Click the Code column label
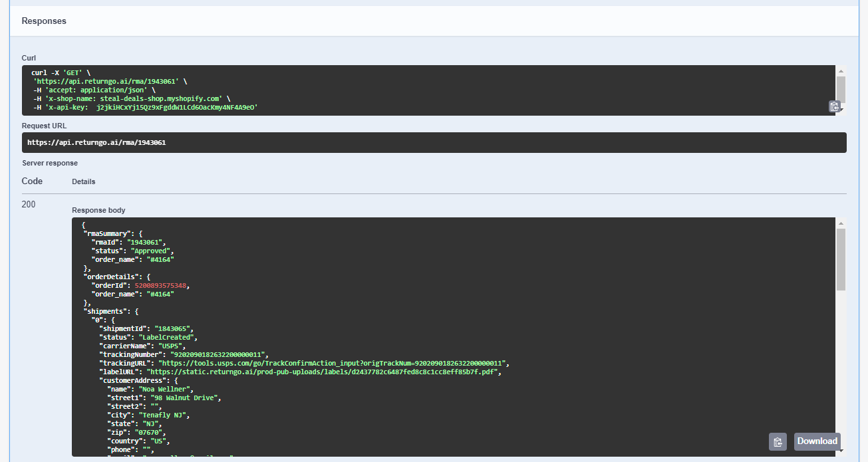The image size is (868, 462). click(x=31, y=181)
